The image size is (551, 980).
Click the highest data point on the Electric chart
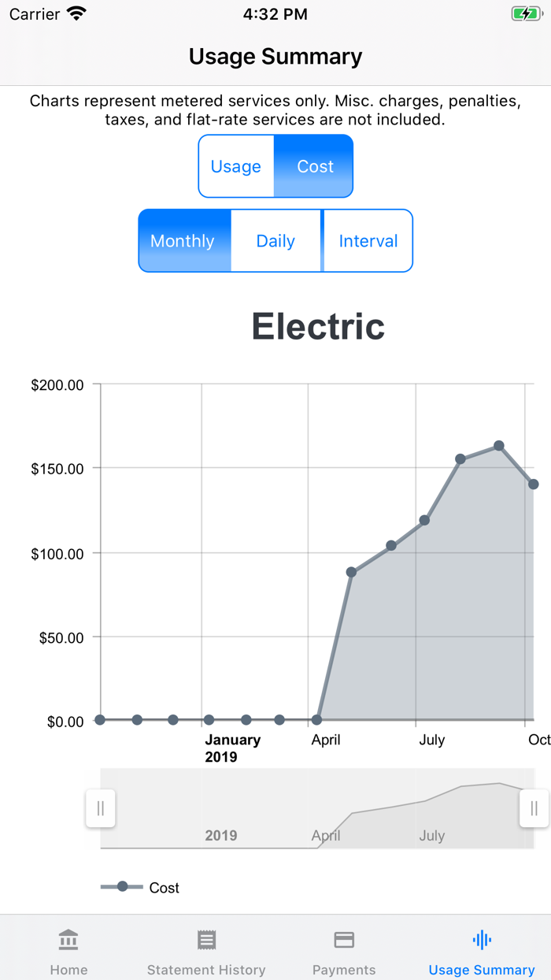coord(499,445)
